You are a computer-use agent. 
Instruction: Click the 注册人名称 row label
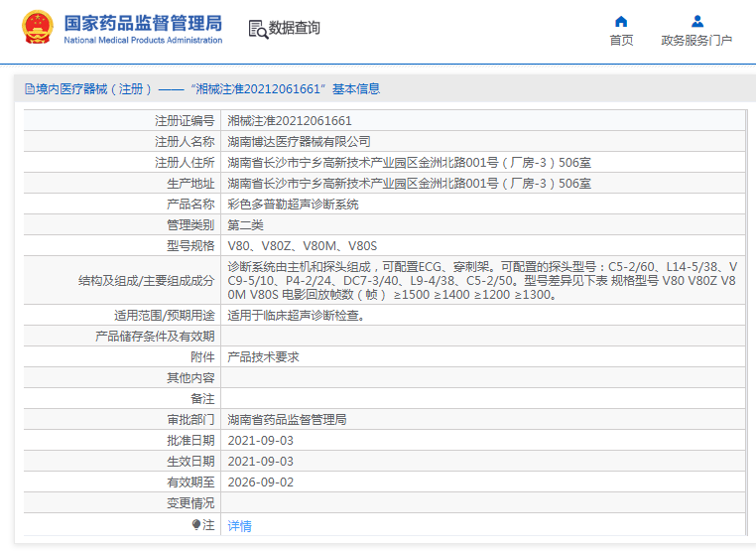tap(185, 141)
